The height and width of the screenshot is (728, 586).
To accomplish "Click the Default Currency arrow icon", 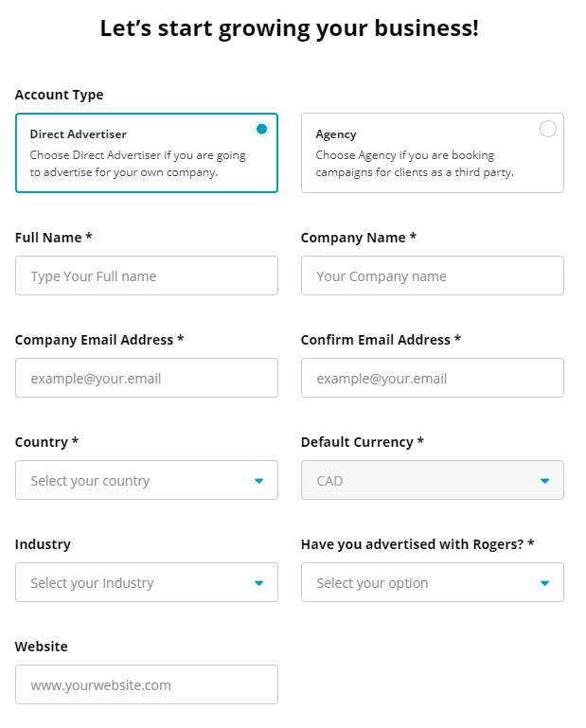I will click(544, 481).
